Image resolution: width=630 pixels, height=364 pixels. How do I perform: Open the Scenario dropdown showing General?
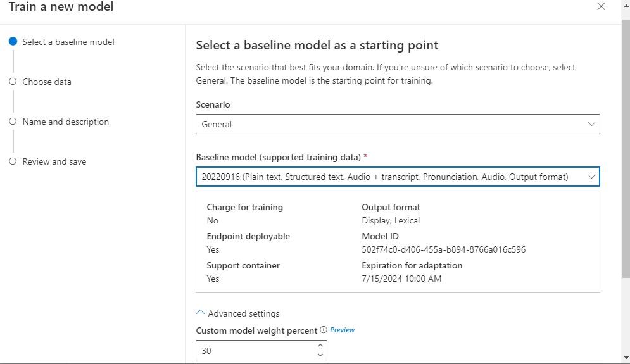click(393, 124)
